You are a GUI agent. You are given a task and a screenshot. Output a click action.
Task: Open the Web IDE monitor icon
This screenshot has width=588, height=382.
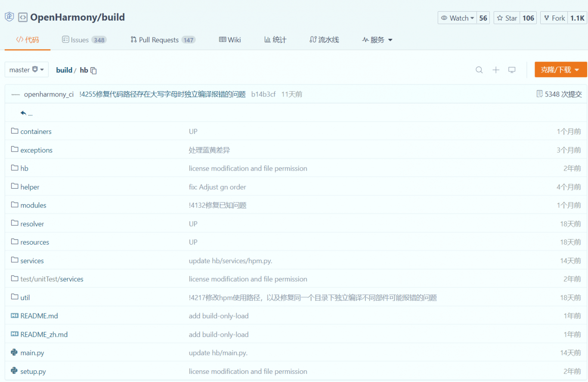coord(512,70)
